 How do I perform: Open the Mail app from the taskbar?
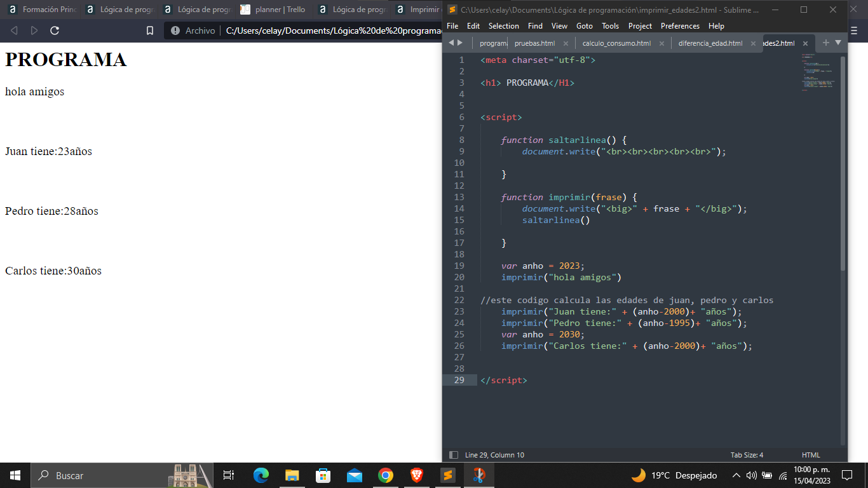354,475
